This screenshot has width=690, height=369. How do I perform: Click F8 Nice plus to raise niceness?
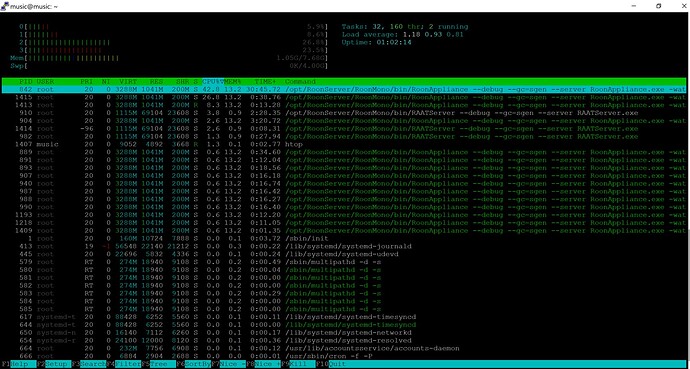pyautogui.click(x=263, y=364)
